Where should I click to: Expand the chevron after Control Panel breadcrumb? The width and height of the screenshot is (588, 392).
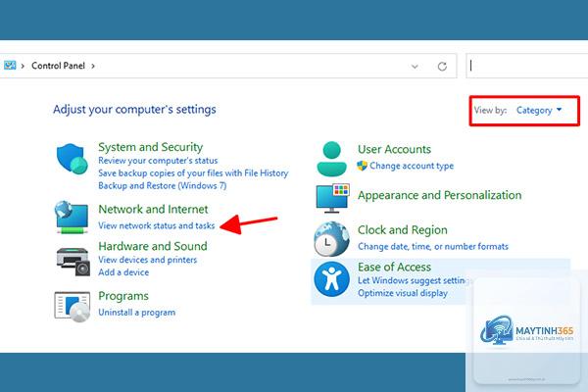(93, 66)
